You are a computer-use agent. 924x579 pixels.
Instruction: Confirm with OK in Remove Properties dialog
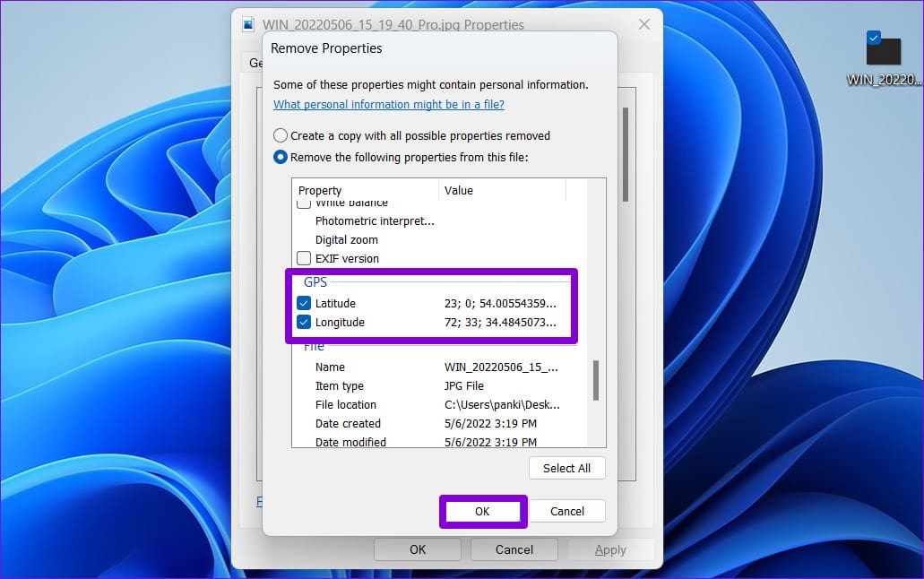pos(483,511)
